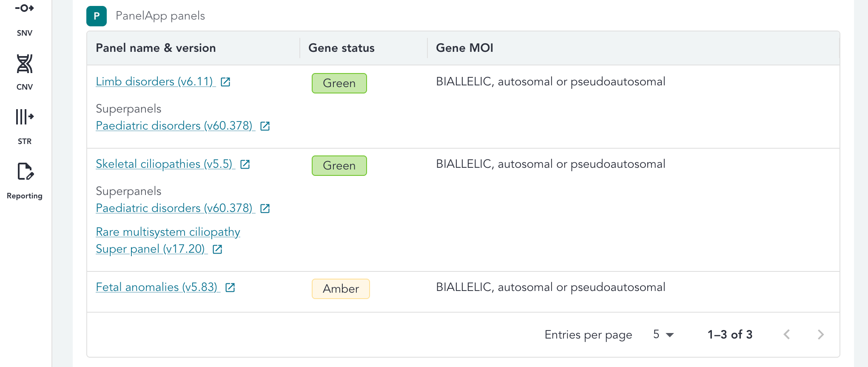
Task: Open the Reporting document icon
Action: 25,172
